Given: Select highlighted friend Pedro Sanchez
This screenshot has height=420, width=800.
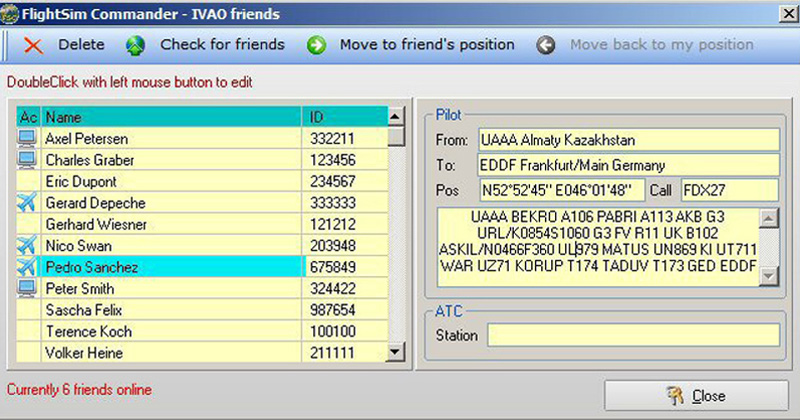Looking at the screenshot, I should click(171, 267).
